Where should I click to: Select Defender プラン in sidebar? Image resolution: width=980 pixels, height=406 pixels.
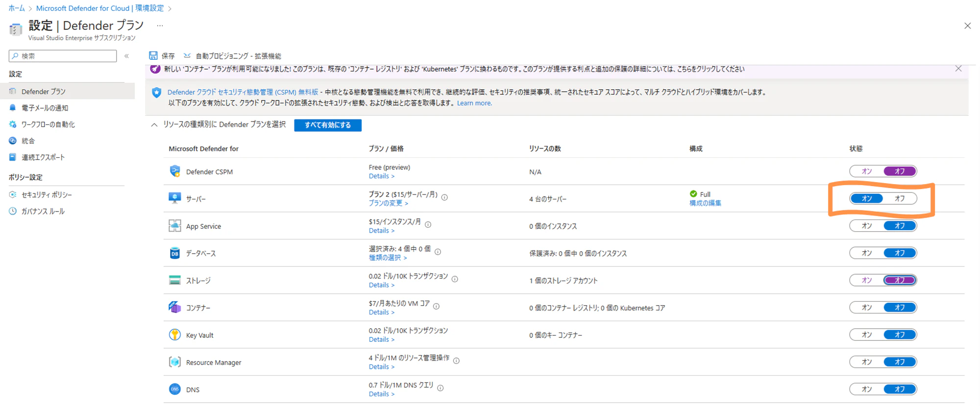tap(67, 91)
